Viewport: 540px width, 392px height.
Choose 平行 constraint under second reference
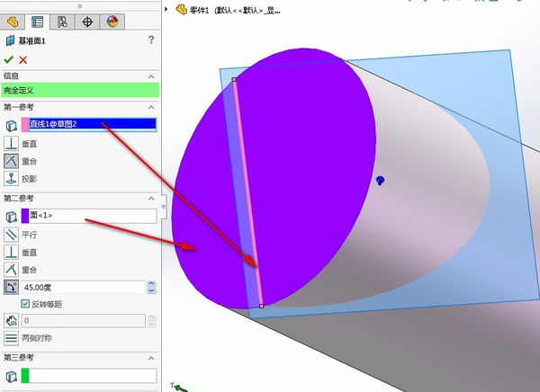pyautogui.click(x=11, y=235)
